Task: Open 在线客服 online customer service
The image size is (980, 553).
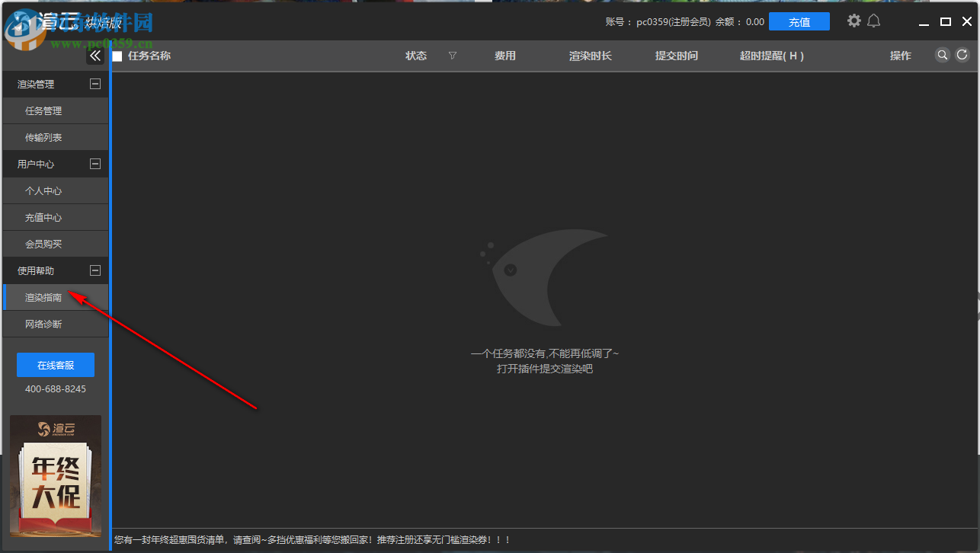Action: coord(55,365)
